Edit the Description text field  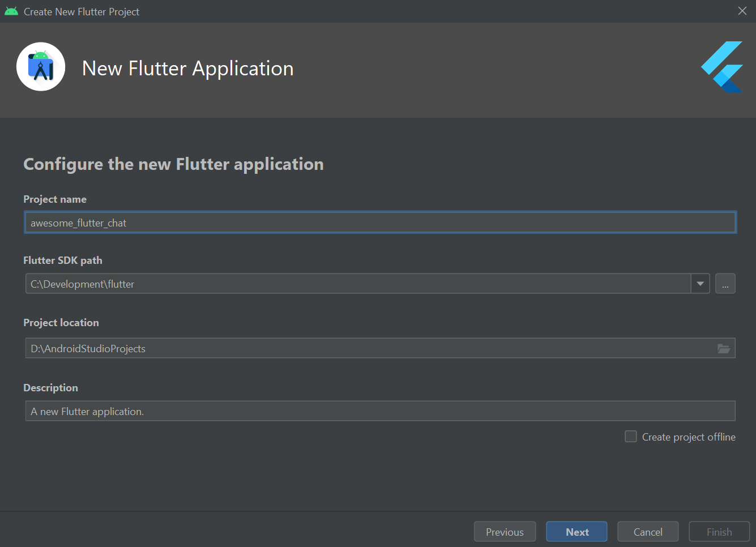(381, 411)
